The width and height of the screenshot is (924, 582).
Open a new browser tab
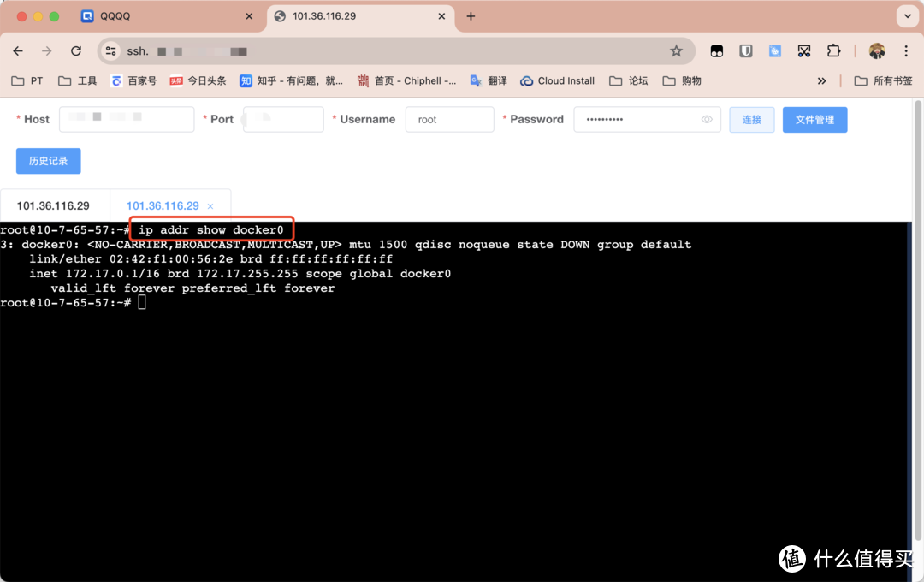point(471,16)
